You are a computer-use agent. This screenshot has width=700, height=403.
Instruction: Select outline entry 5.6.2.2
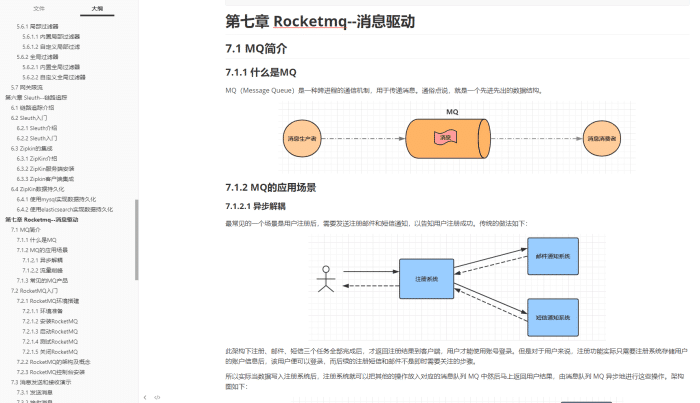pos(54,77)
